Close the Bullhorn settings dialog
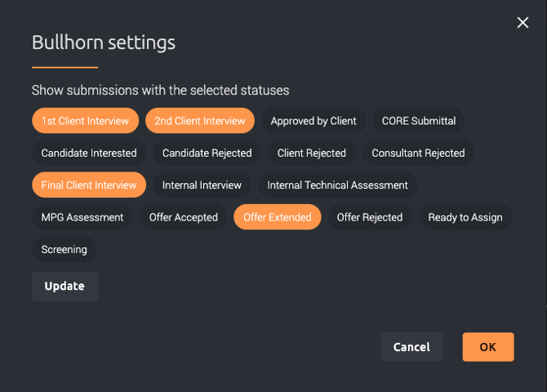Screen dimensions: 547x392 pos(523,23)
